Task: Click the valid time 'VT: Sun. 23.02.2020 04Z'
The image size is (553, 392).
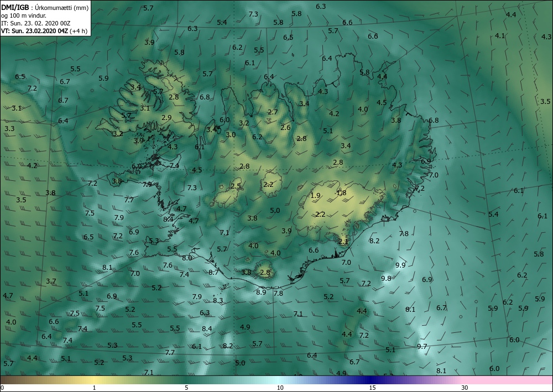Action: (x=34, y=30)
